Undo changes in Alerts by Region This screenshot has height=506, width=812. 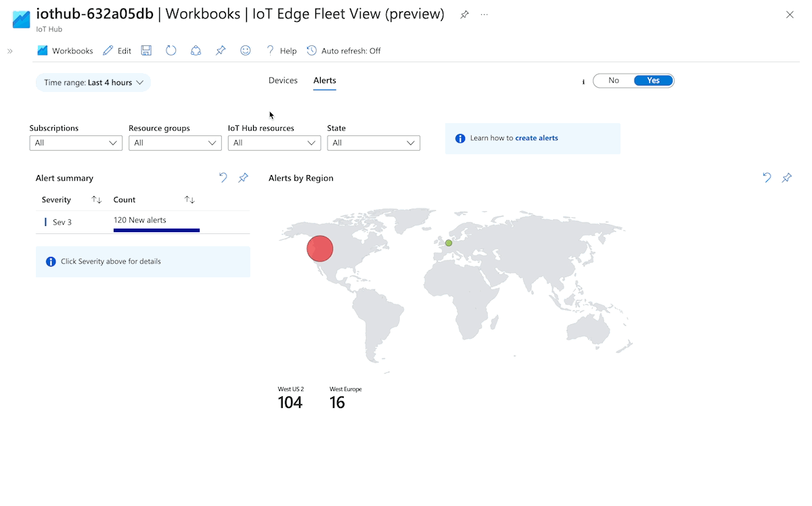[767, 178]
